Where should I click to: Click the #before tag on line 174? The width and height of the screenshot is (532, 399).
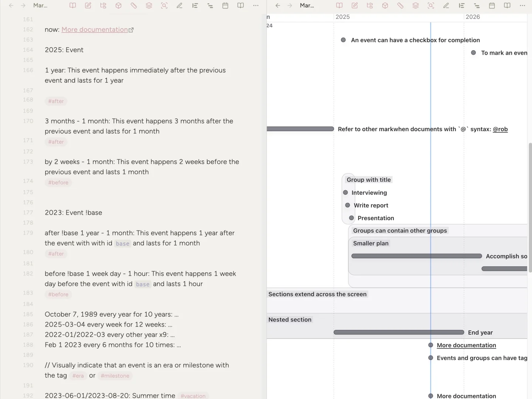coord(58,183)
